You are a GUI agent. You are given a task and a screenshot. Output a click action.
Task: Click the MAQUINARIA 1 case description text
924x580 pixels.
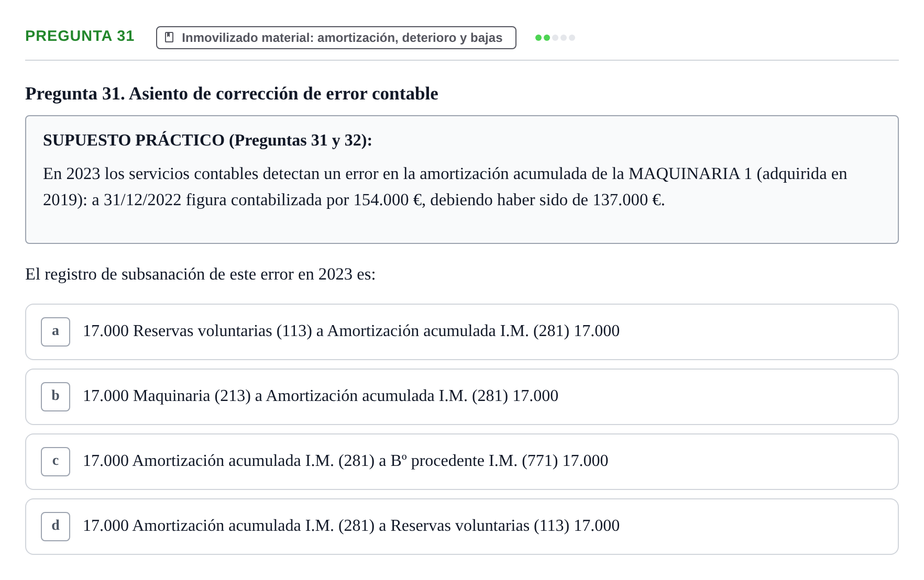[x=445, y=187]
